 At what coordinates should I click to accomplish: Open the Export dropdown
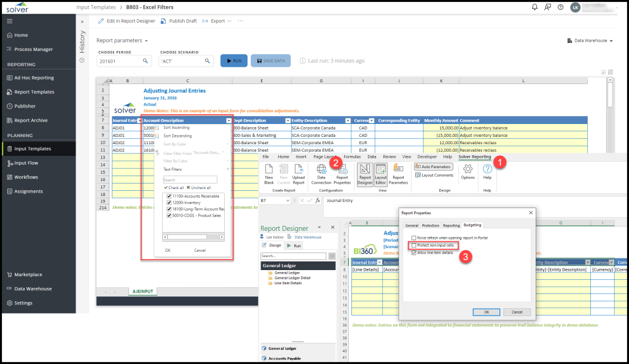217,21
